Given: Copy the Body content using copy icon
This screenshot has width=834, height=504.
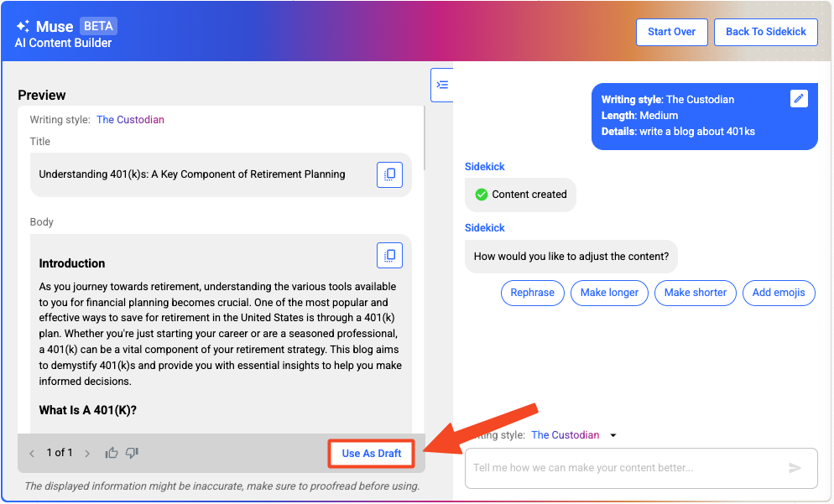Looking at the screenshot, I should [389, 255].
